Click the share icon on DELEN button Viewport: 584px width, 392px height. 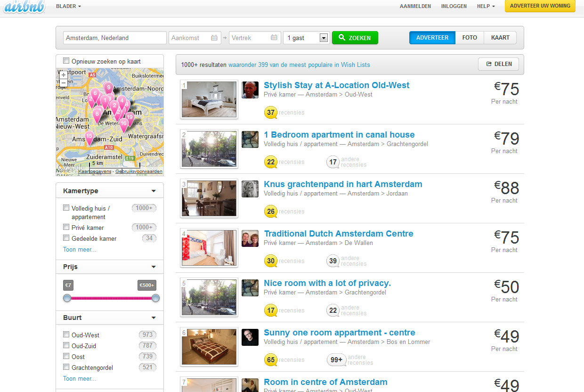pos(488,64)
